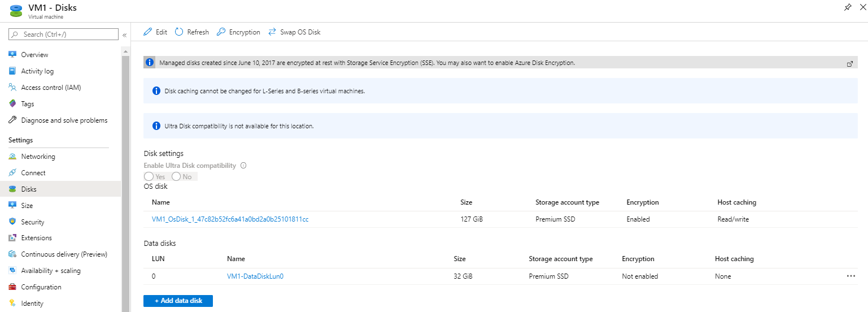The height and width of the screenshot is (312, 868).
Task: Click the LUN column header
Action: (x=158, y=259)
